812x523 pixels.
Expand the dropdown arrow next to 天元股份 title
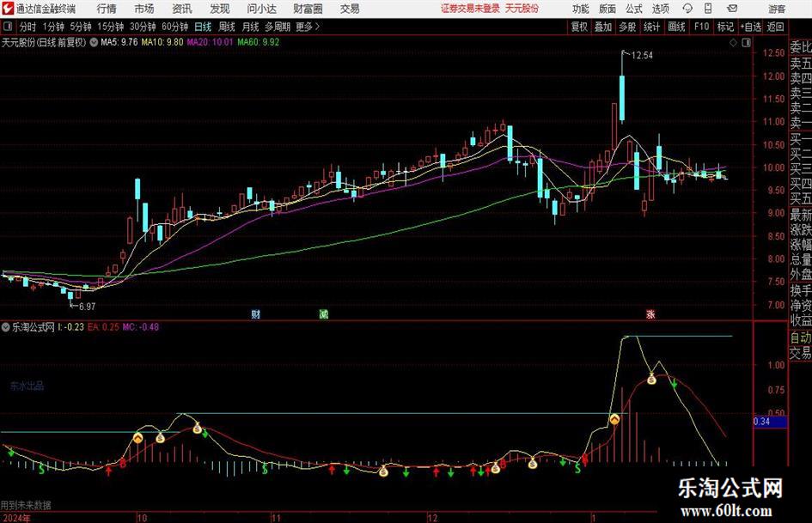point(94,42)
